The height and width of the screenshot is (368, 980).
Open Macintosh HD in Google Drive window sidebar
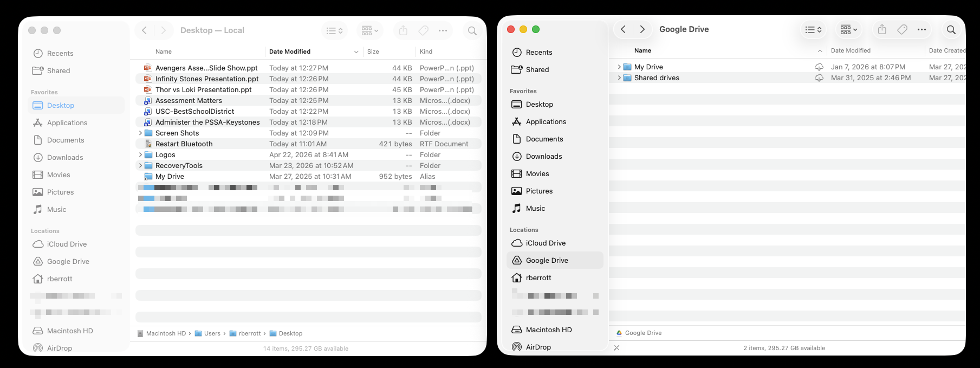(x=555, y=330)
